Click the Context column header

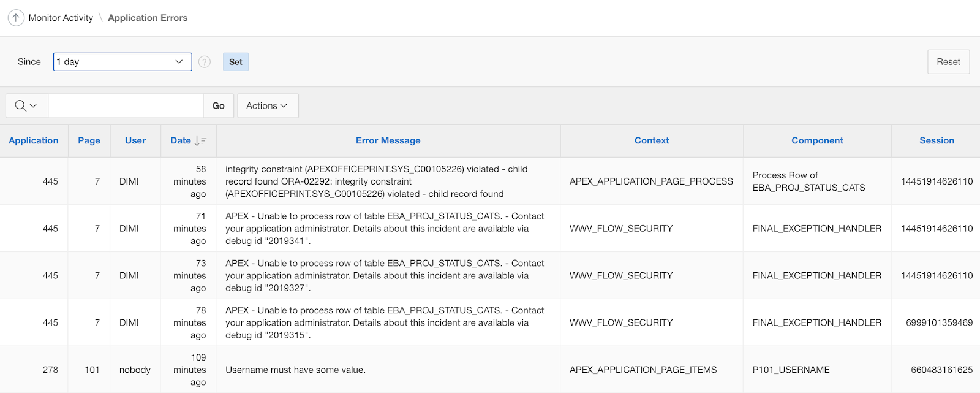point(652,140)
